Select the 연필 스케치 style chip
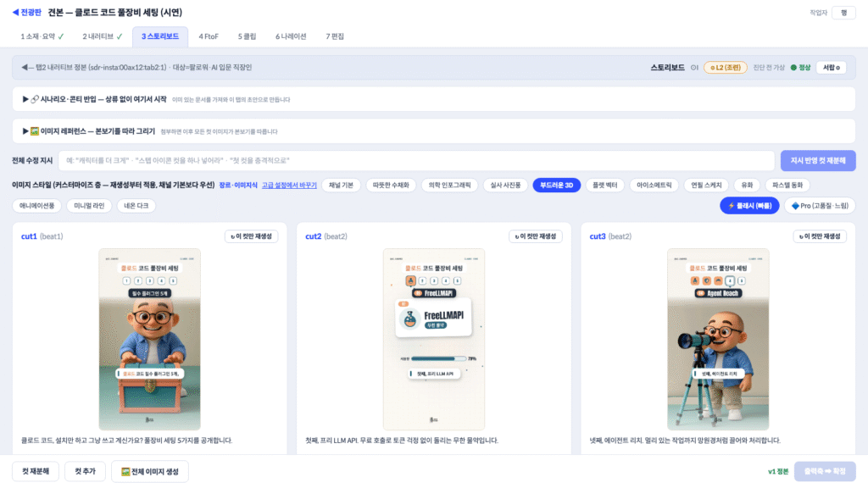 coord(706,186)
